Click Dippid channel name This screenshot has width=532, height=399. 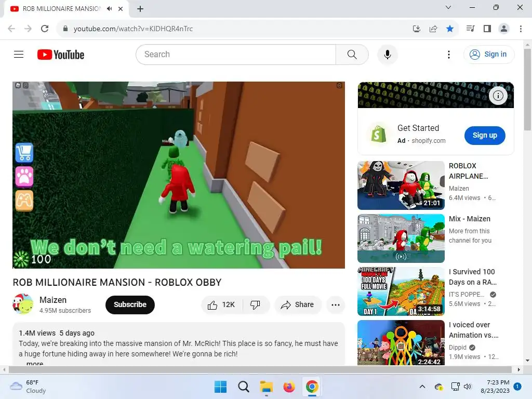pyautogui.click(x=457, y=348)
